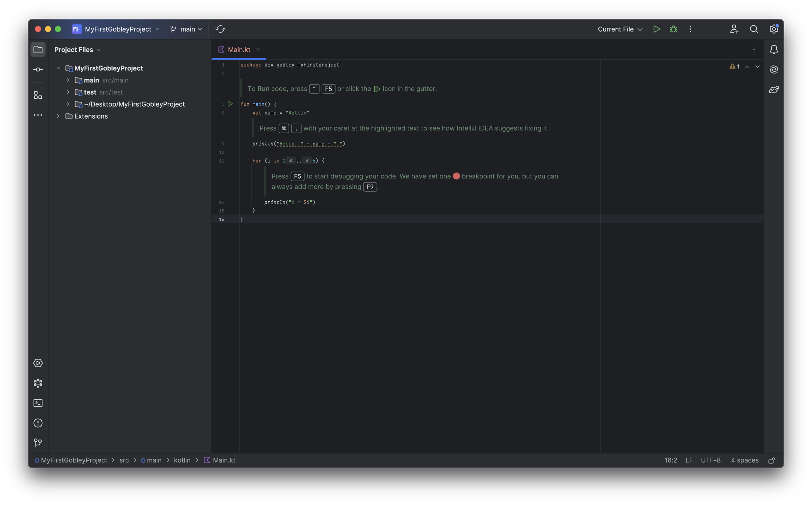The height and width of the screenshot is (505, 812).
Task: Click line number 11 in gutter
Action: [221, 161]
